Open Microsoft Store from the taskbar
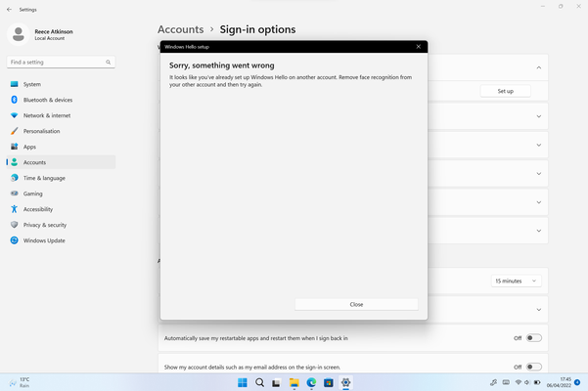The image size is (588, 391). pos(329,383)
